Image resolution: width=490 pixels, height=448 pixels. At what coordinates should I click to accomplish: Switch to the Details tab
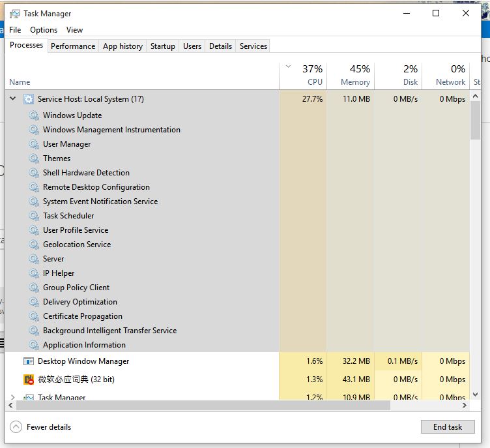click(221, 46)
